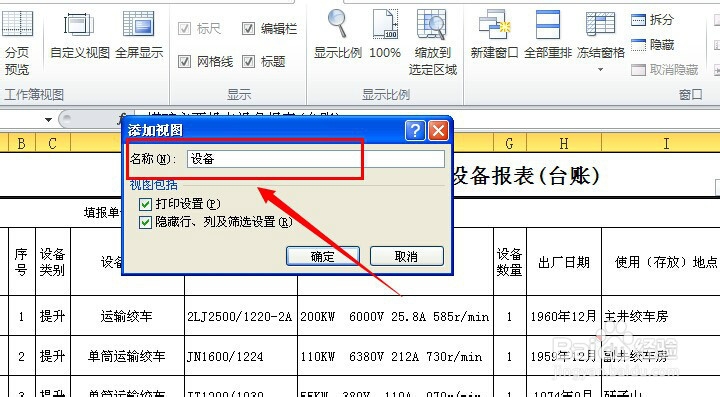Select column I header
Viewport: 720px width, 397px height.
click(x=666, y=143)
